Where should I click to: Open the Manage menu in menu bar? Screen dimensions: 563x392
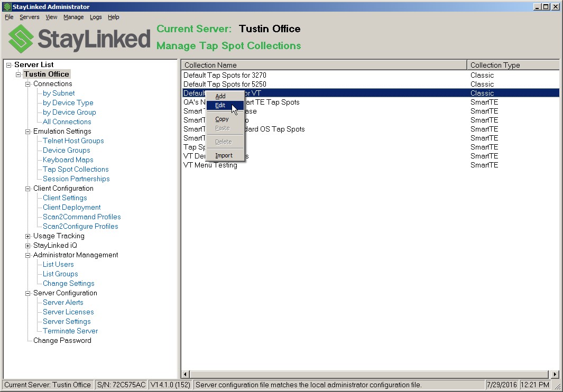pos(73,17)
